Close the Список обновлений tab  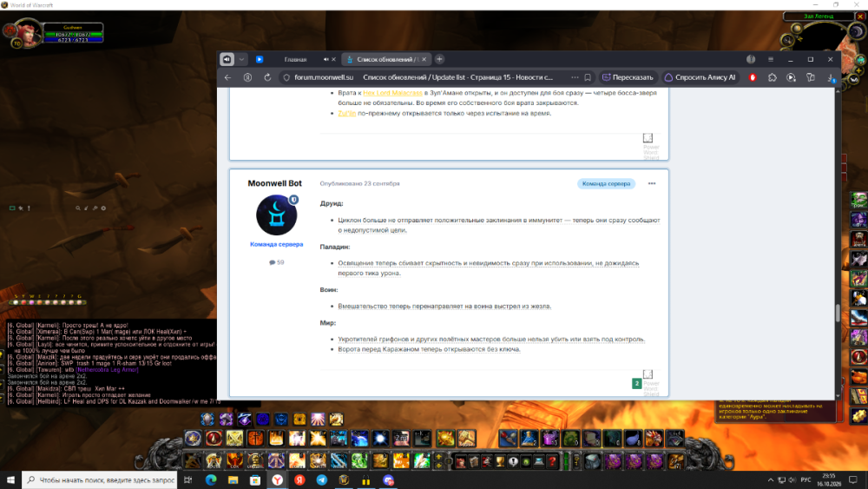[424, 59]
